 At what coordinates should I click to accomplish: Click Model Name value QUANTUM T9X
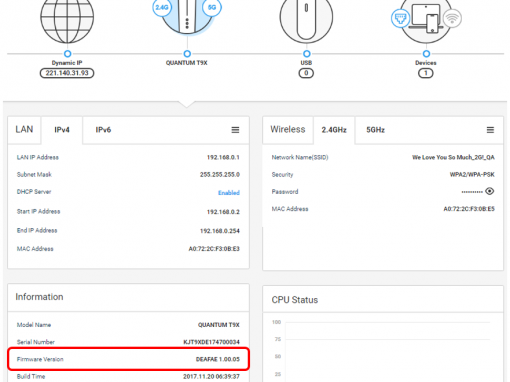point(219,325)
